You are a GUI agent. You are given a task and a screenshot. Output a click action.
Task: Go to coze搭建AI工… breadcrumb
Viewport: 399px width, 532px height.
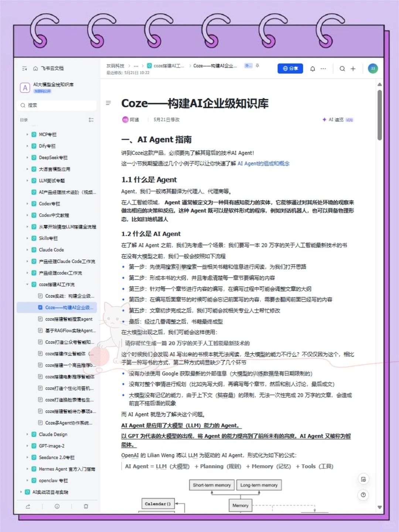click(166, 66)
